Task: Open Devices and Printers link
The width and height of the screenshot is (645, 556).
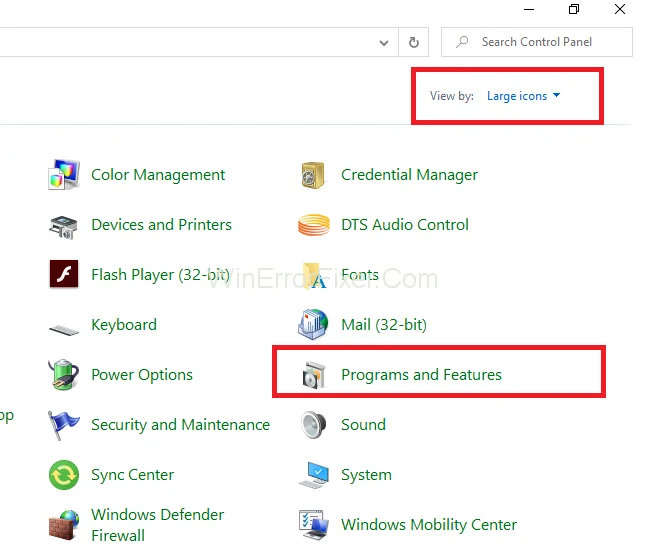Action: (161, 225)
